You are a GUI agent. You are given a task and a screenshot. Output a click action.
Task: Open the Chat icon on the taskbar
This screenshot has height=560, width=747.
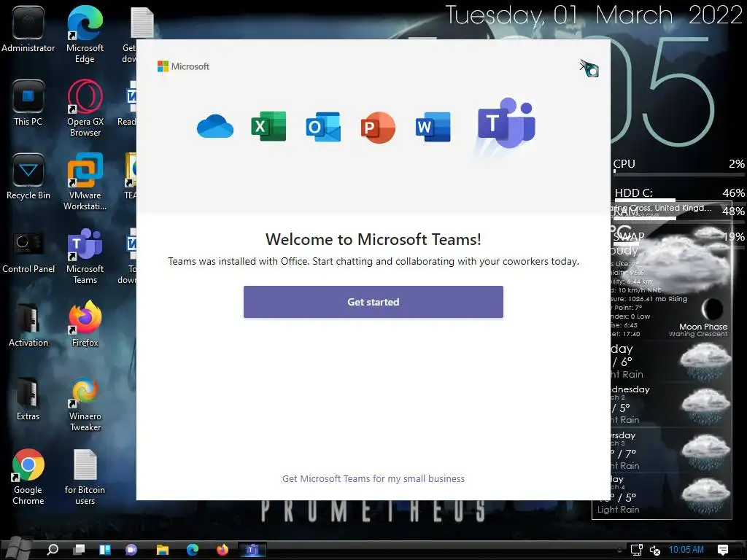tap(131, 550)
